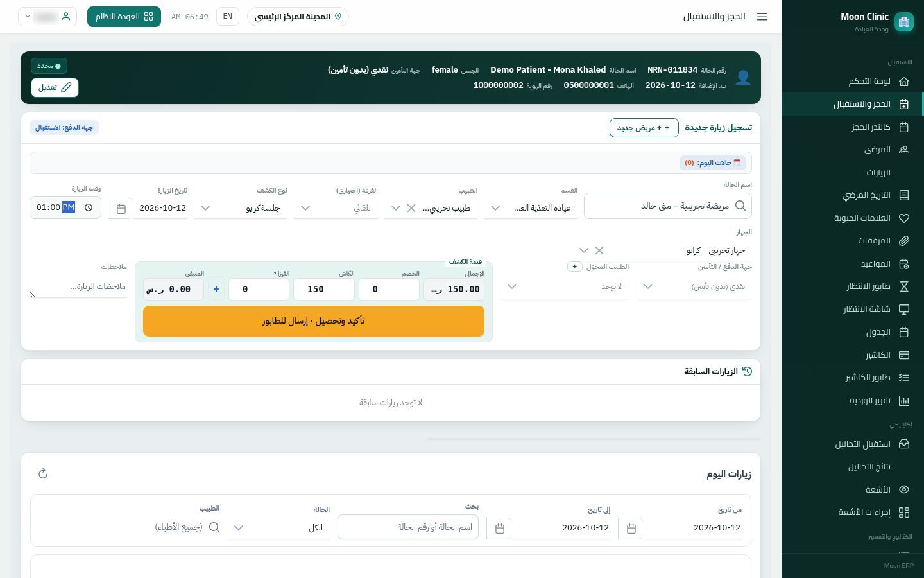This screenshot has width=924, height=578.
Task: Click the refresh icon in زيارات اليوم
Action: (x=43, y=474)
